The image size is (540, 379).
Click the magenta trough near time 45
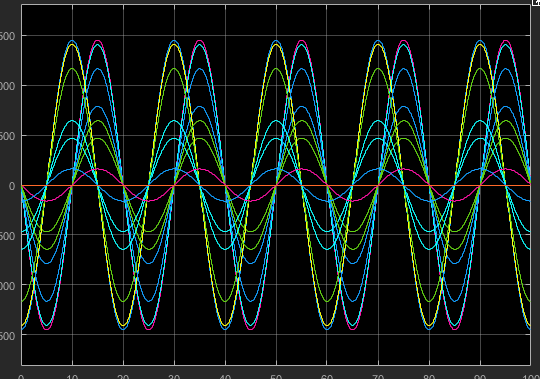tap(251, 328)
